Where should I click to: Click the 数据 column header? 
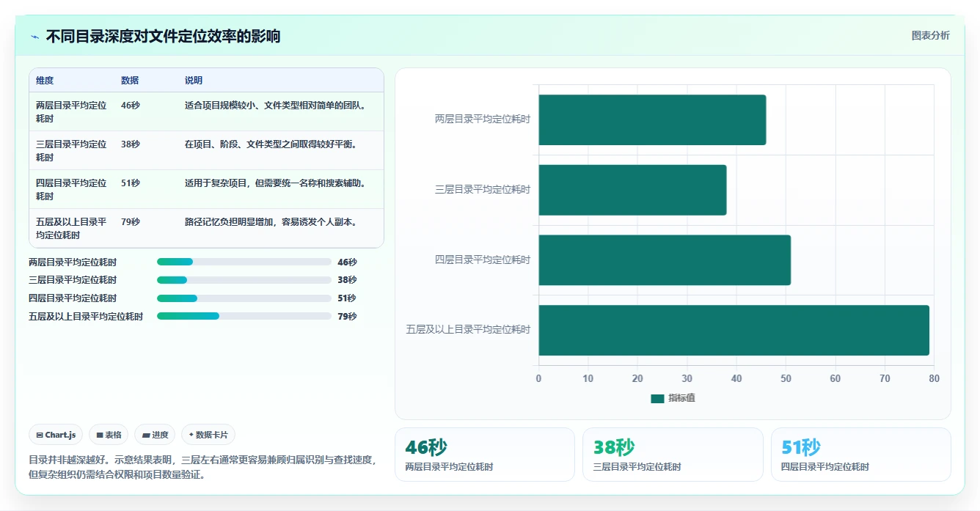click(x=130, y=81)
